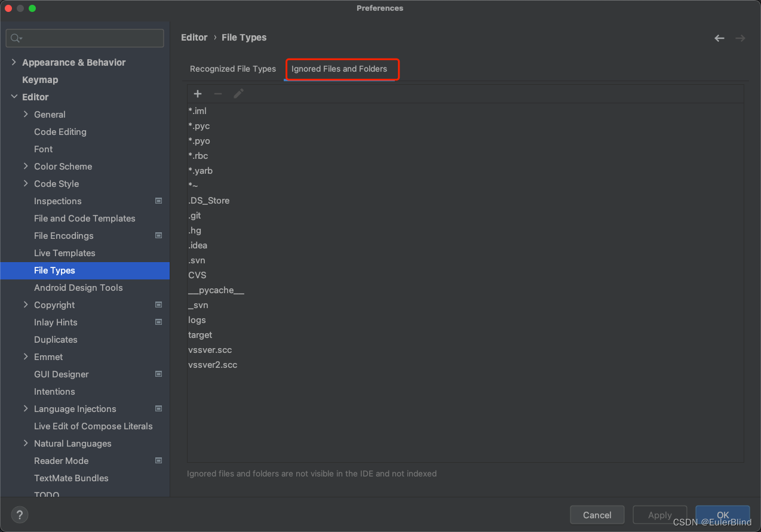Click the icon beside GUI Designer

pos(159,374)
